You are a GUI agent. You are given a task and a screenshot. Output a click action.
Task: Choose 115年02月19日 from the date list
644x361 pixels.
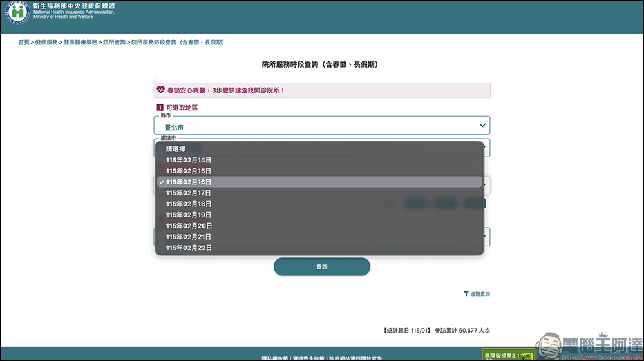319,215
